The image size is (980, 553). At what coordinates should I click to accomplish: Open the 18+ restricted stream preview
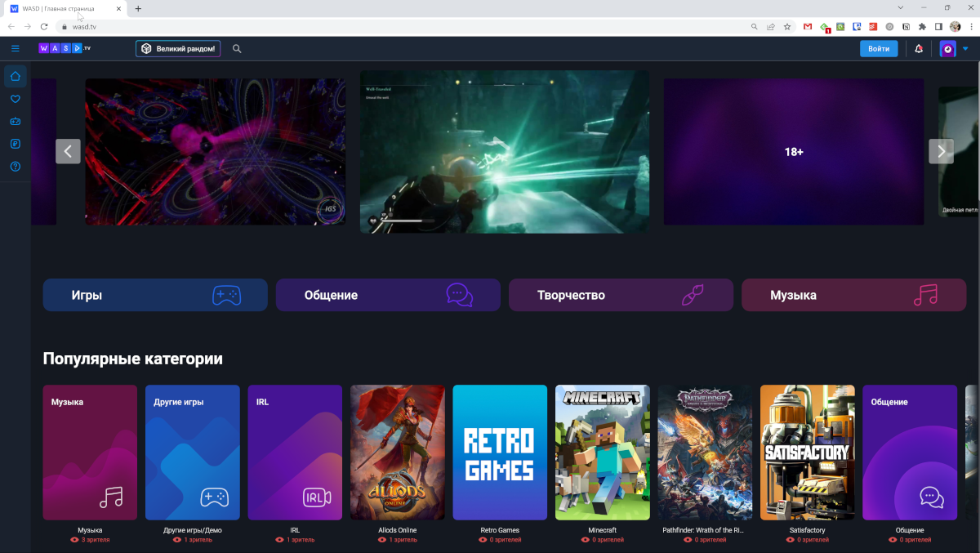coord(794,152)
